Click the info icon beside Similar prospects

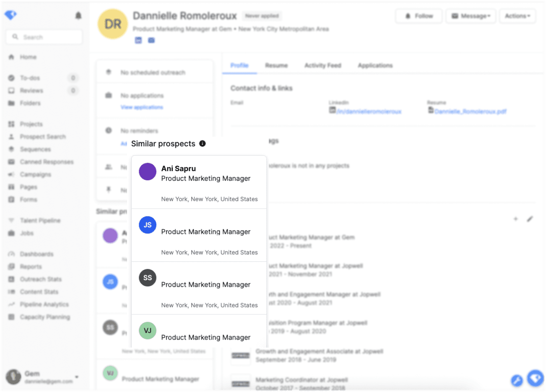203,143
